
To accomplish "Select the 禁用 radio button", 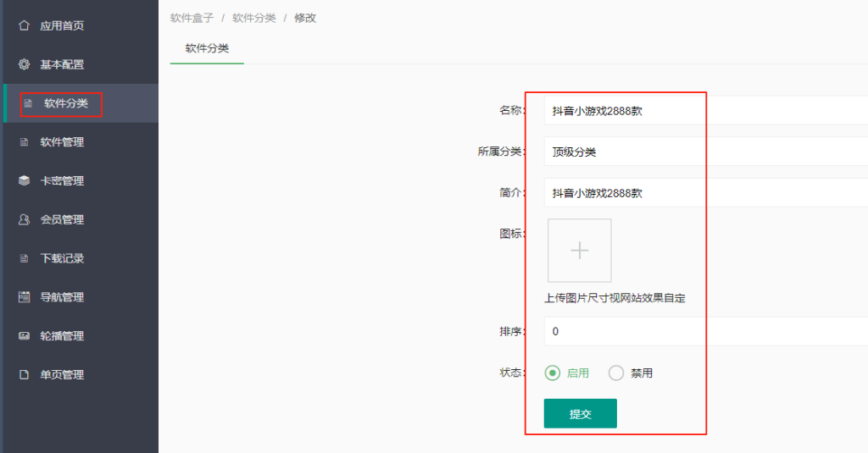I will click(x=616, y=373).
